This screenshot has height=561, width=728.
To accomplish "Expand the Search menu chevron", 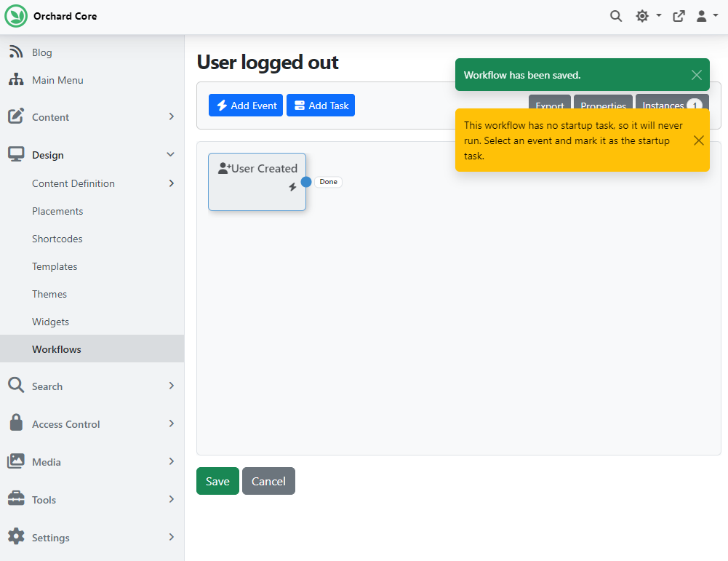I will coord(172,386).
